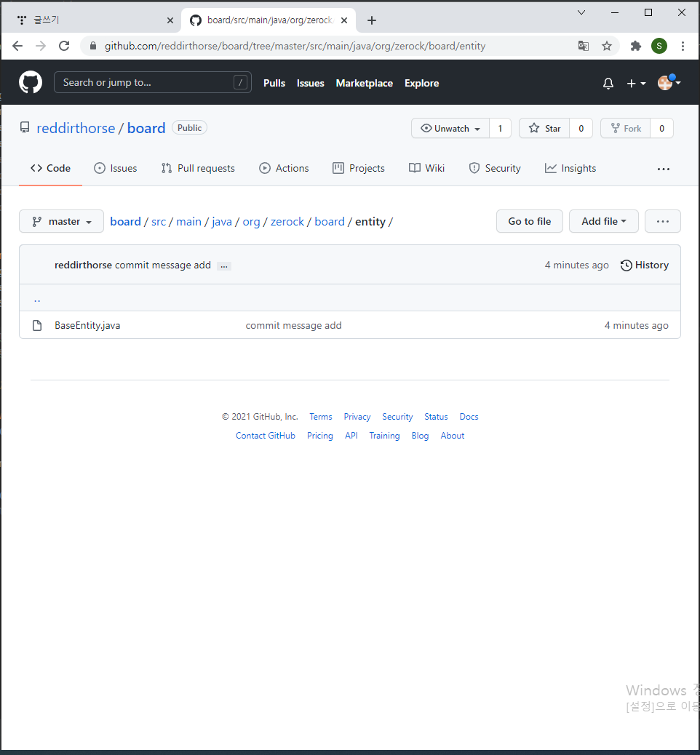Open the repo tabs overflow menu
The image size is (700, 755).
pyautogui.click(x=664, y=169)
